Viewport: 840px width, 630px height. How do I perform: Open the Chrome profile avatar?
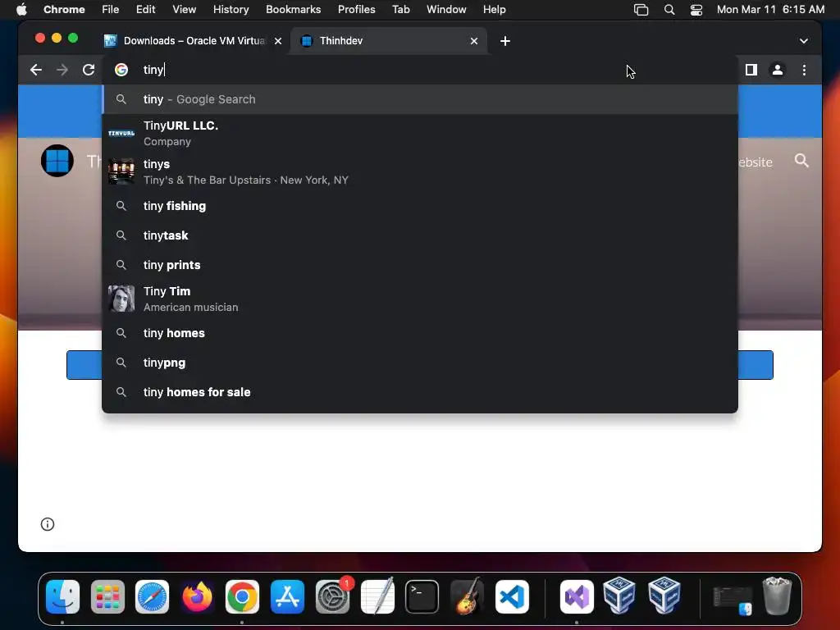pyautogui.click(x=778, y=70)
